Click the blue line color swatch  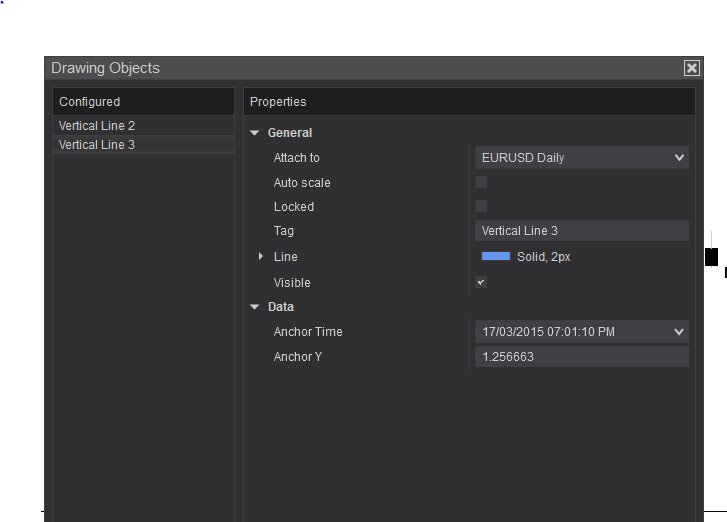point(496,257)
